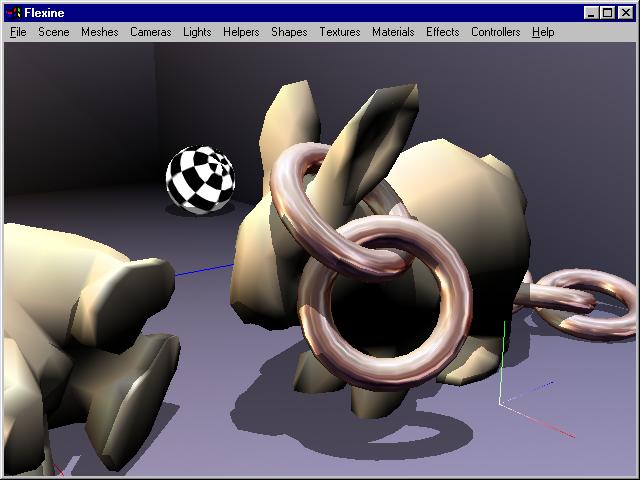Click the Flexine app icon in title bar
This screenshot has height=480, width=640.
point(13,13)
